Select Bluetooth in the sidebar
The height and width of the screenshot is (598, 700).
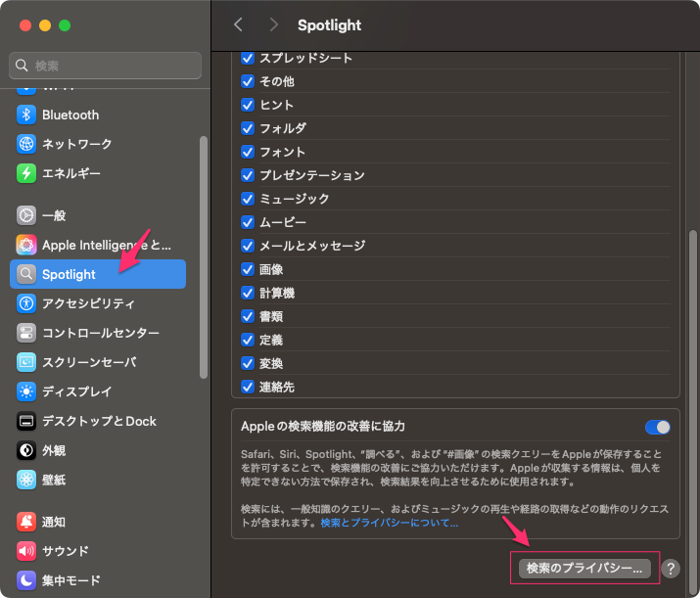click(x=98, y=115)
